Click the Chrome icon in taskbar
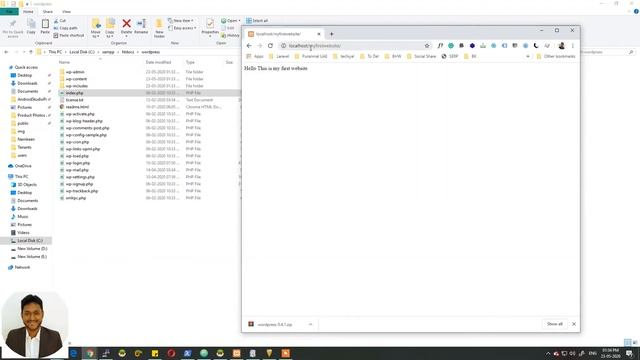This screenshot has height=360, width=640. click(90, 353)
